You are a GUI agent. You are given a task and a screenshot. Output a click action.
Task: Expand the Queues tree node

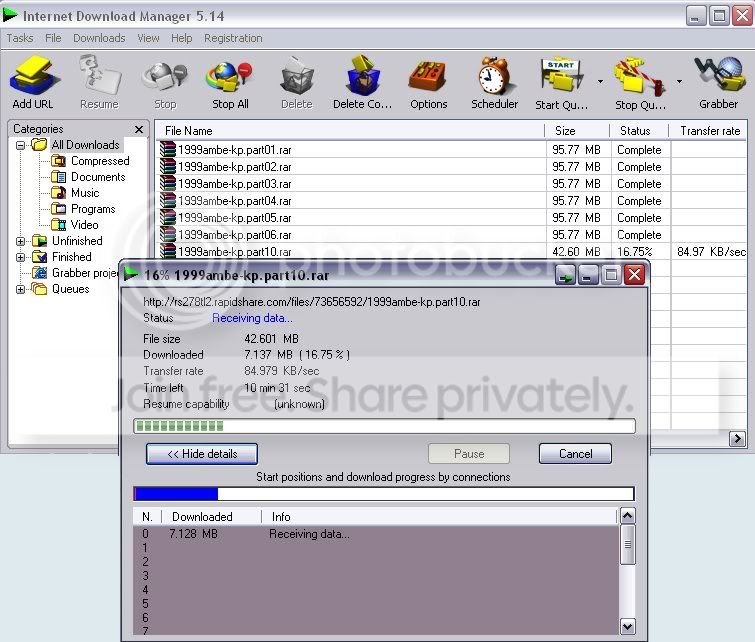[20, 289]
